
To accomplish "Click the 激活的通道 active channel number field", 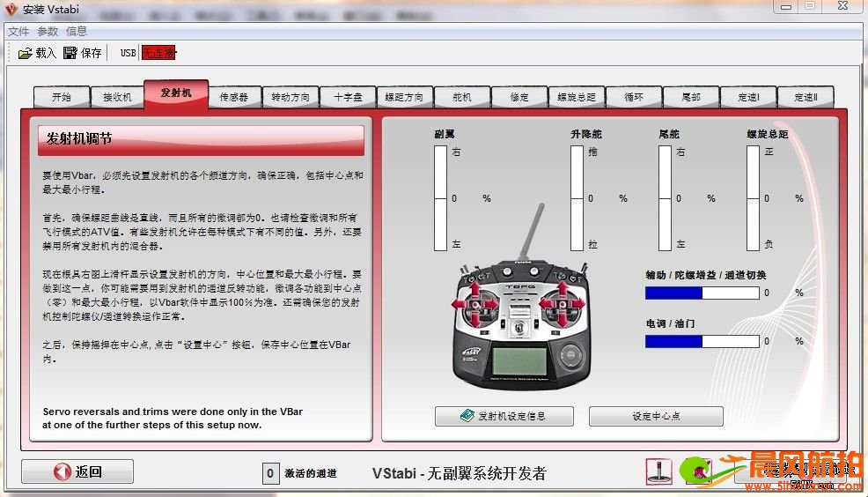I will [x=271, y=473].
